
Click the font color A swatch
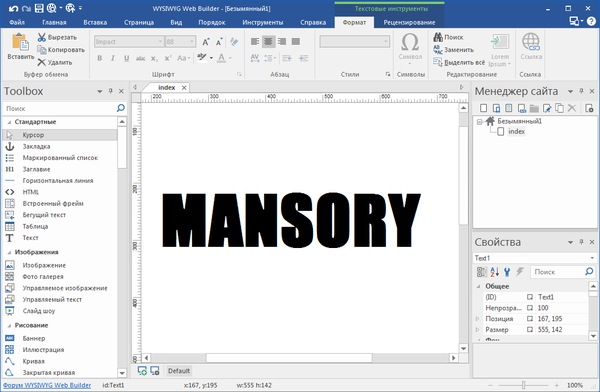pyautogui.click(x=221, y=58)
